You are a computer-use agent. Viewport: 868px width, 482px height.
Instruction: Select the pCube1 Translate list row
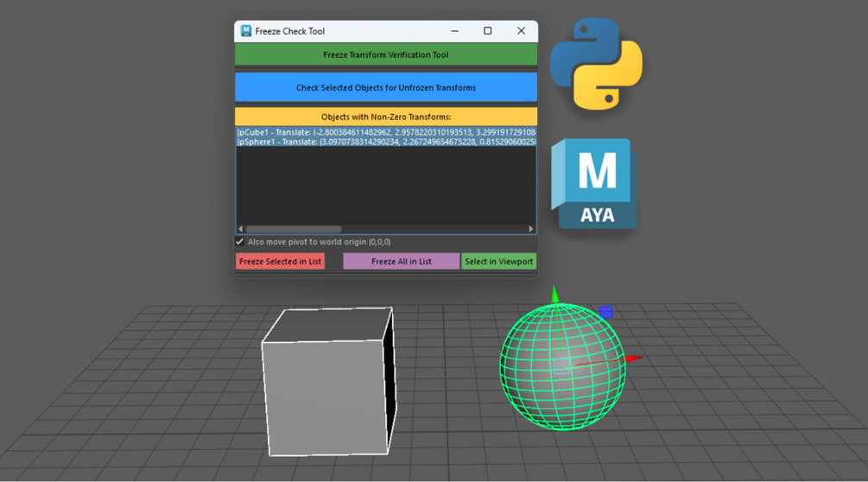386,132
